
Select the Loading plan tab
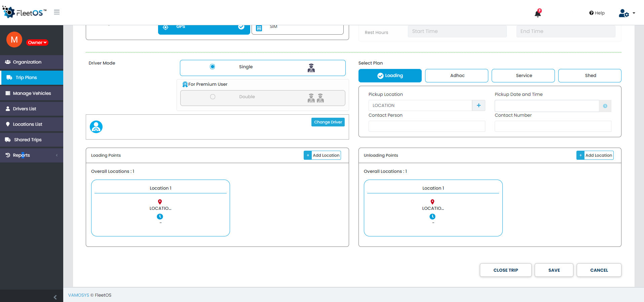point(390,76)
